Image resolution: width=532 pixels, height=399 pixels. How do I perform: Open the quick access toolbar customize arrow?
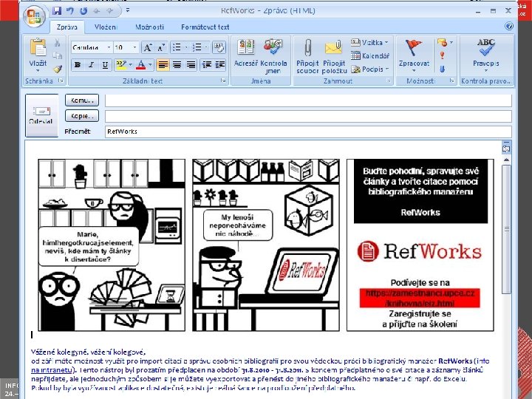(128, 10)
